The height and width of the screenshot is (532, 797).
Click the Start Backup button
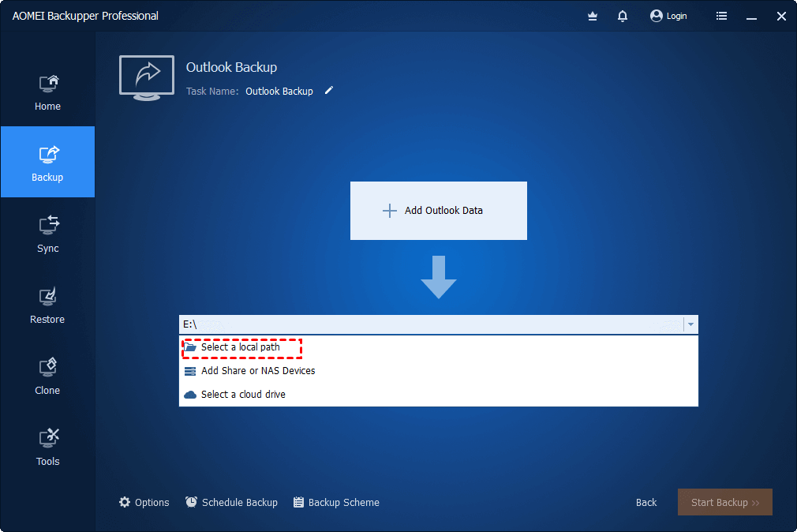coord(725,503)
